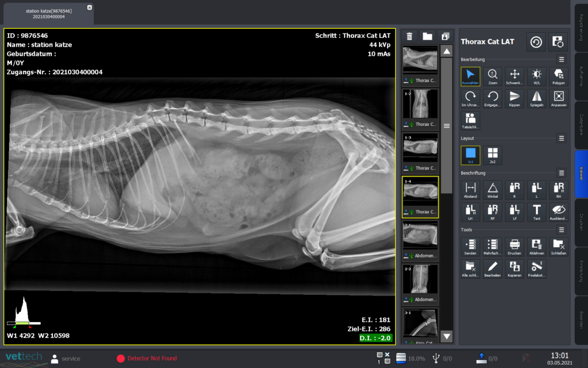The width and height of the screenshot is (588, 368).
Task: Open the Registrierung side tab
Action: pyautogui.click(x=581, y=28)
